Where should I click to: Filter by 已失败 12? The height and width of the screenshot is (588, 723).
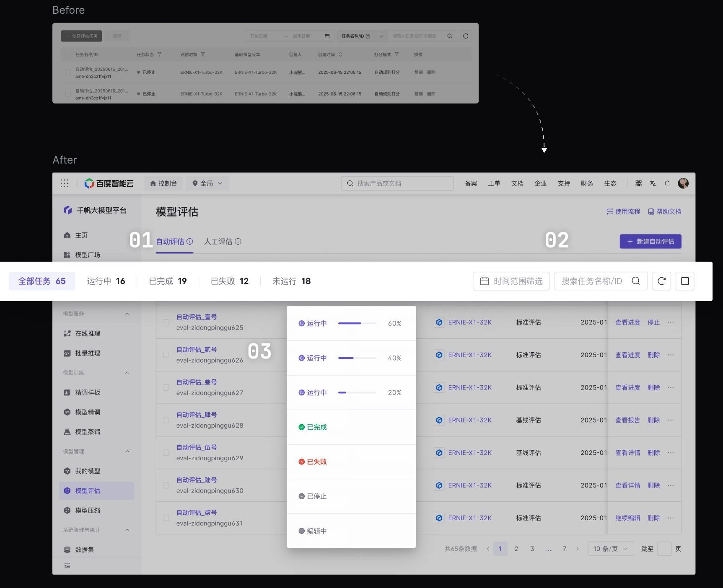230,281
